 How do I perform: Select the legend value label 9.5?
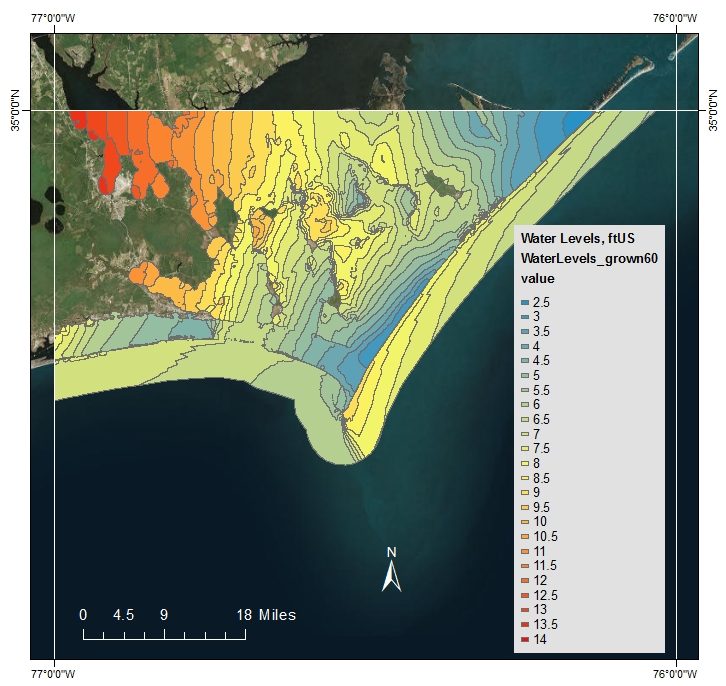click(x=541, y=507)
